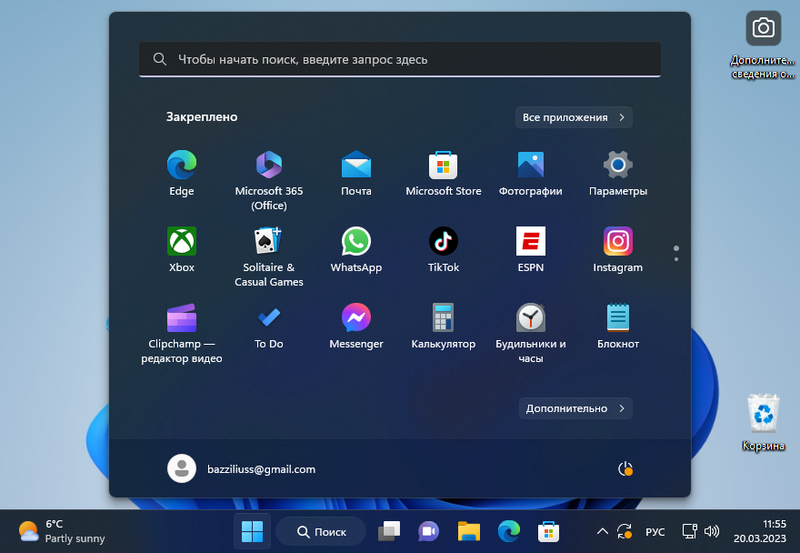The width and height of the screenshot is (800, 553).
Task: Click the user account avatar
Action: 182,468
